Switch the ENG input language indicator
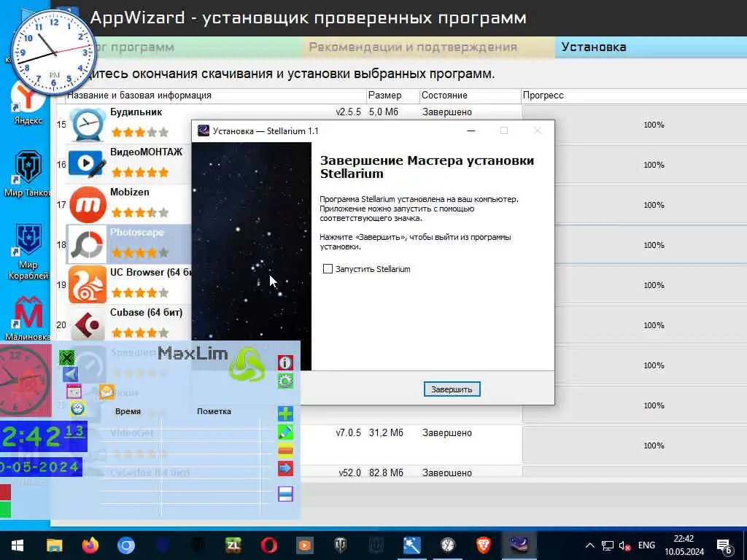 (x=646, y=545)
